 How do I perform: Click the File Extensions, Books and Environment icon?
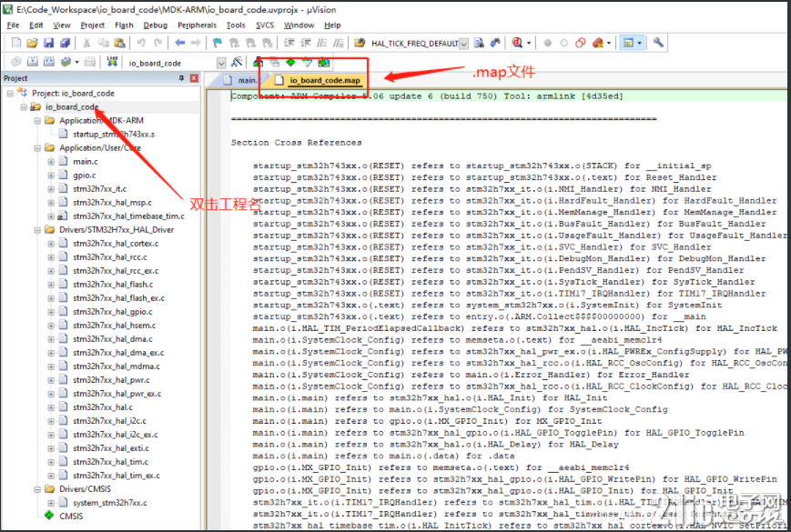(259, 63)
